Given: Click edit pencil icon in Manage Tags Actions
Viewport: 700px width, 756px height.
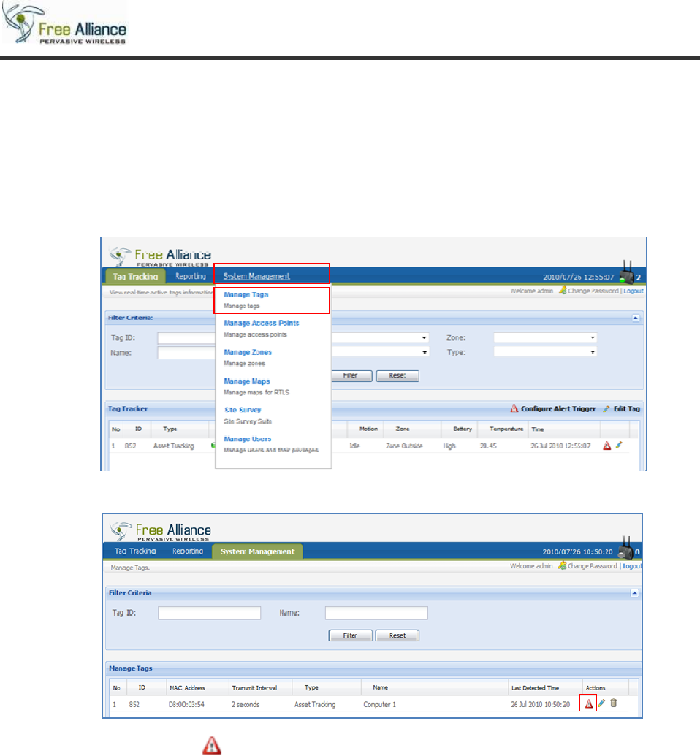Looking at the screenshot, I should 601,704.
